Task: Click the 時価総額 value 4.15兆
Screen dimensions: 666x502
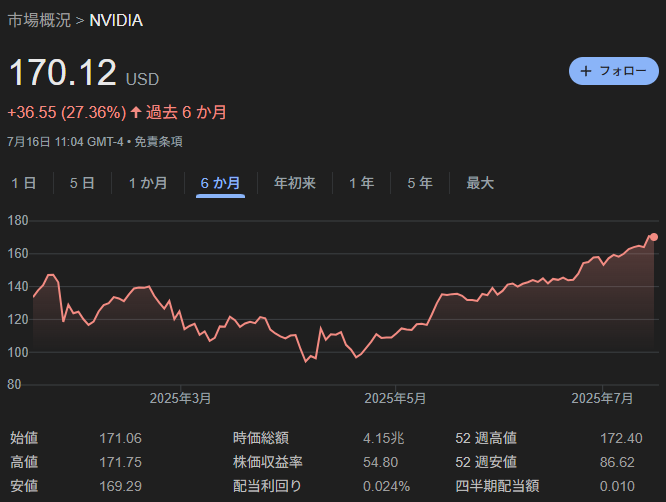Action: [384, 438]
